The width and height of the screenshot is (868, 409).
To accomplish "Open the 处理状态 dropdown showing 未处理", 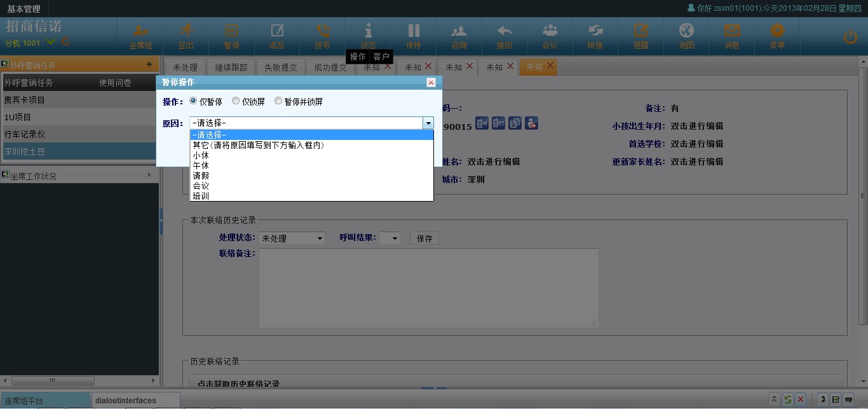I will point(292,239).
